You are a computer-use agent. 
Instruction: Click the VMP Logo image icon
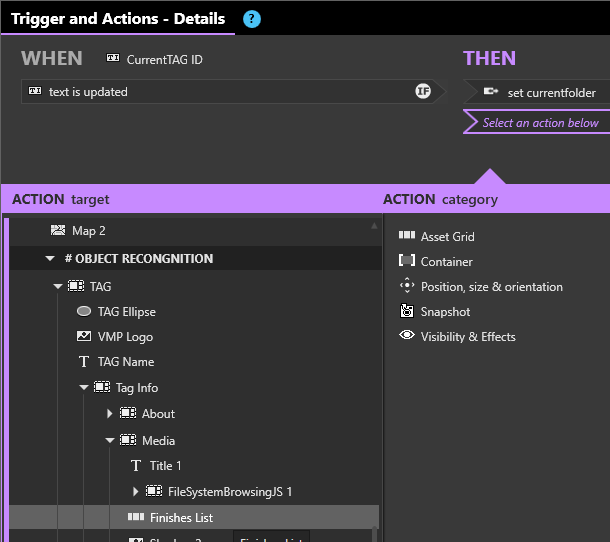(84, 336)
